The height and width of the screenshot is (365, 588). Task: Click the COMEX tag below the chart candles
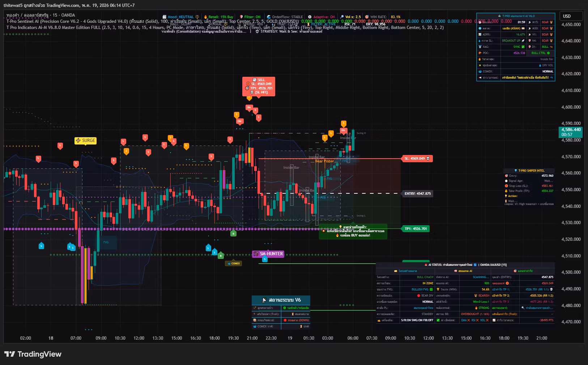point(233,263)
